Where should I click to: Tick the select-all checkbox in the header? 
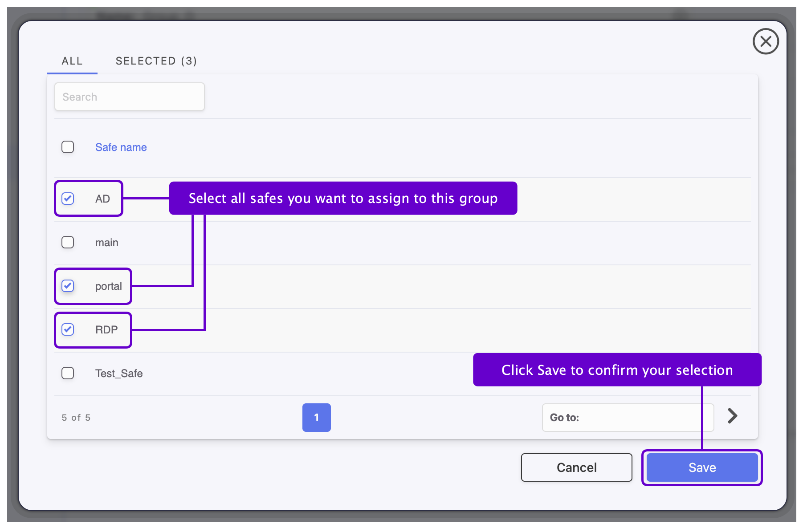(x=68, y=147)
